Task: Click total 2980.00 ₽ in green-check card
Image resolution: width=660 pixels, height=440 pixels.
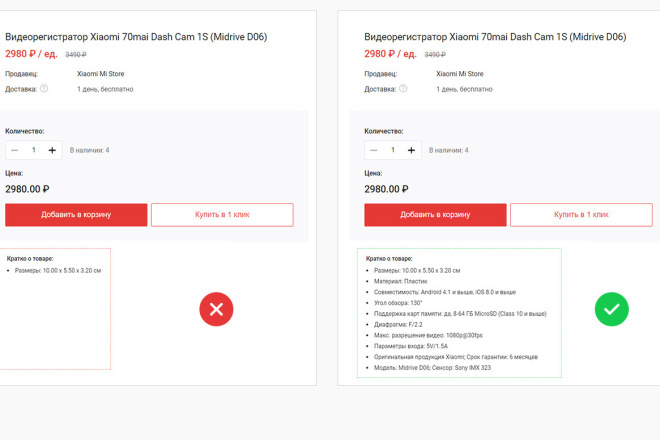Action: point(386,189)
